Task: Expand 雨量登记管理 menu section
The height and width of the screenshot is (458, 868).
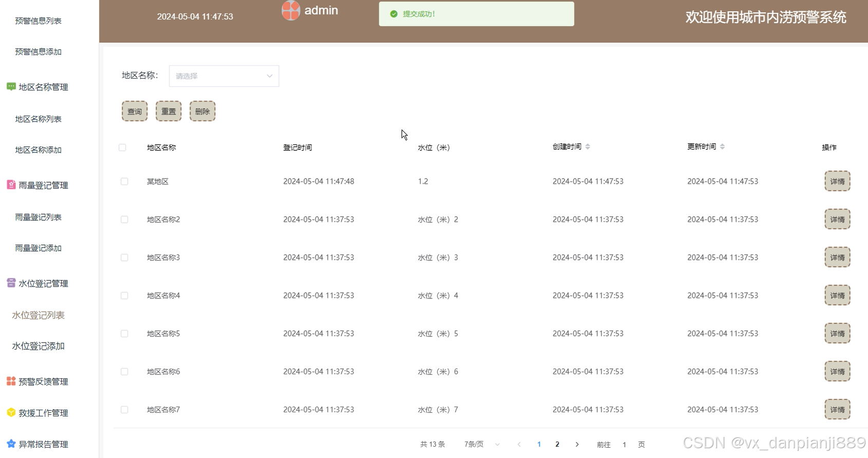Action: coord(43,185)
